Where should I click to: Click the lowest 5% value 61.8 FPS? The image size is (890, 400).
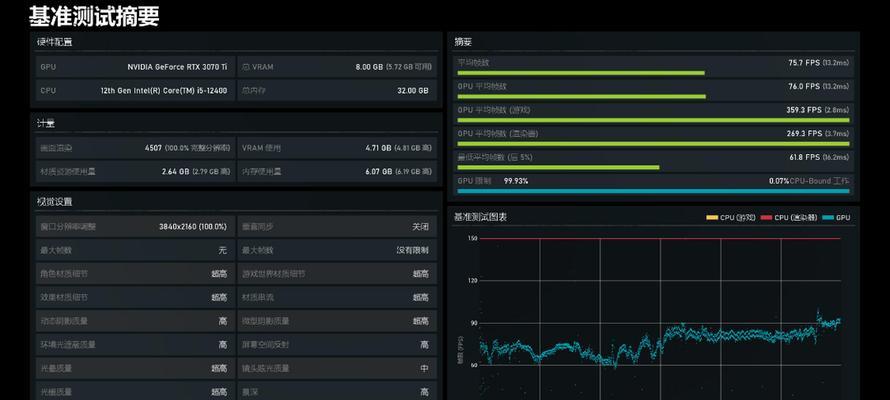[x=804, y=157]
